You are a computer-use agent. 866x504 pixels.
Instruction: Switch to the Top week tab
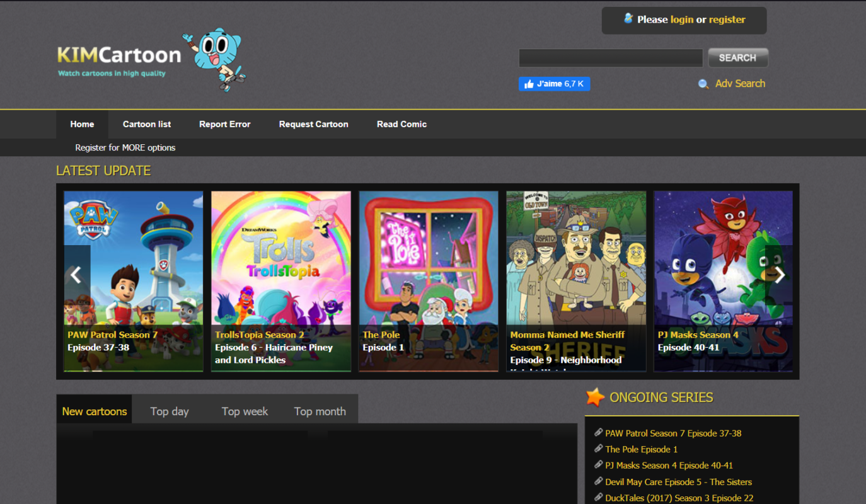click(x=245, y=411)
